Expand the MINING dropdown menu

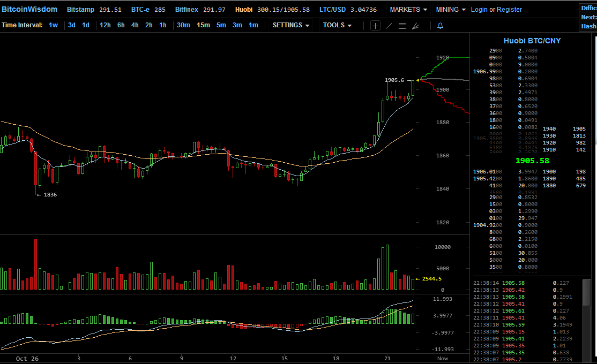click(x=451, y=9)
